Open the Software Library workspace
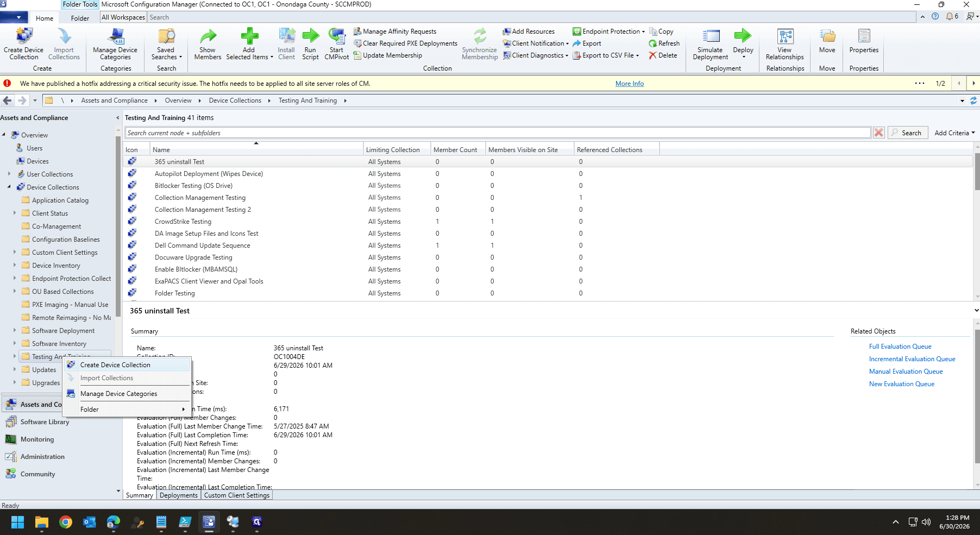 [x=45, y=422]
